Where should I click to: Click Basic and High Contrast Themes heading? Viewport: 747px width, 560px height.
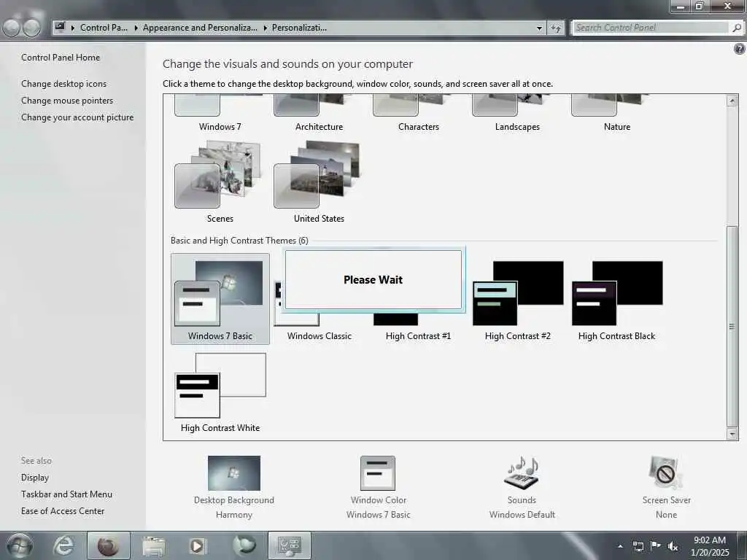(x=239, y=241)
